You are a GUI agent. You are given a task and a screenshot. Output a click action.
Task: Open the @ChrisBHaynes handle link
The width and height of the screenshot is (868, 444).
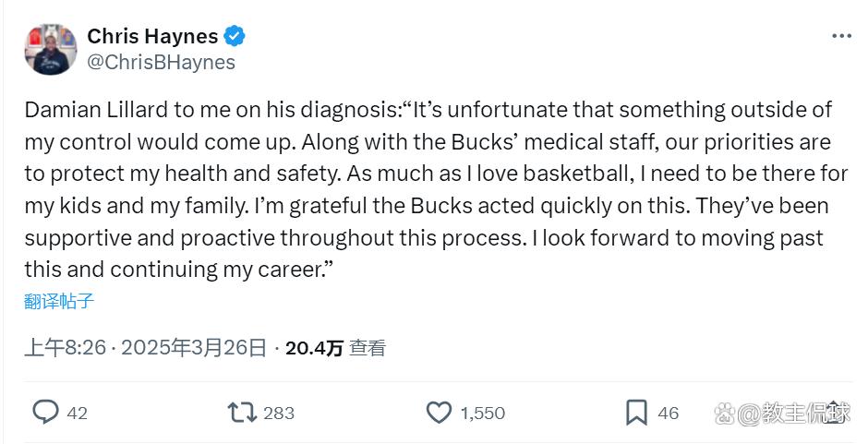click(161, 62)
